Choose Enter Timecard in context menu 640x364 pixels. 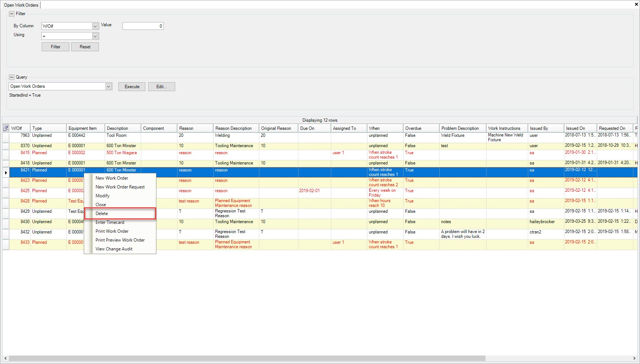(x=120, y=222)
